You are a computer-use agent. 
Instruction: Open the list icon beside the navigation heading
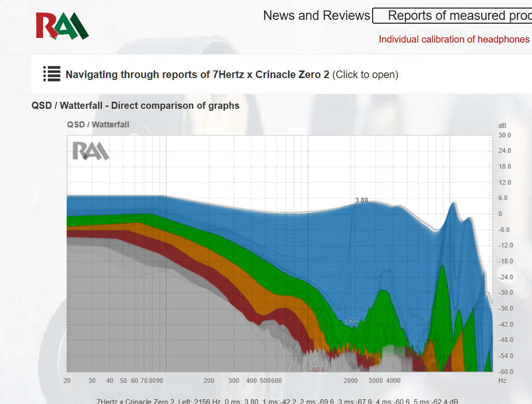tap(52, 74)
